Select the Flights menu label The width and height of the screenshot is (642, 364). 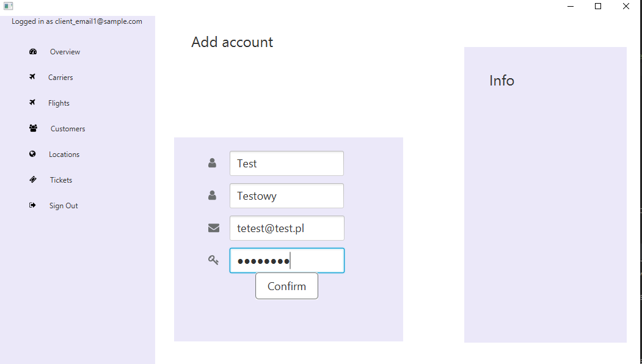click(59, 103)
